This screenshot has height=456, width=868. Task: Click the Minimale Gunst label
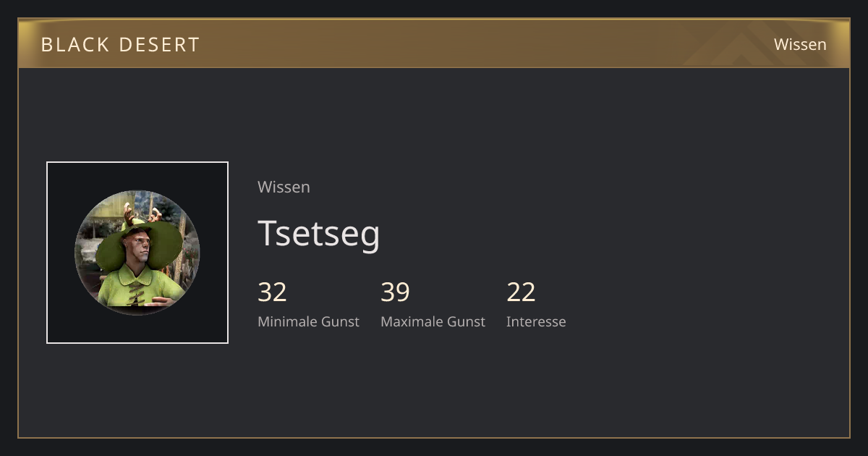(x=308, y=321)
